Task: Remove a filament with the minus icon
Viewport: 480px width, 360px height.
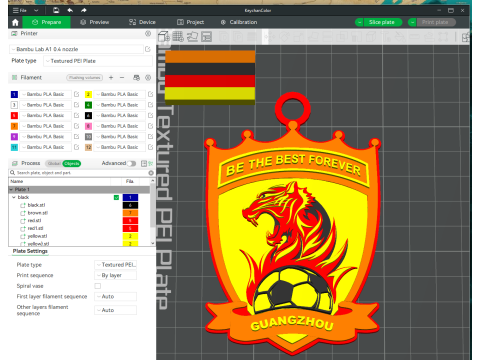Action: coord(122,78)
